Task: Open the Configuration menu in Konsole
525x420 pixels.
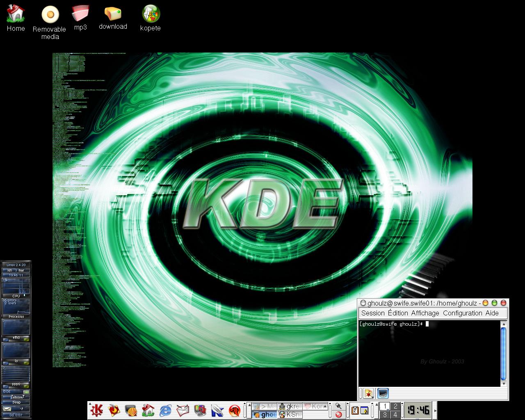Action: point(462,313)
